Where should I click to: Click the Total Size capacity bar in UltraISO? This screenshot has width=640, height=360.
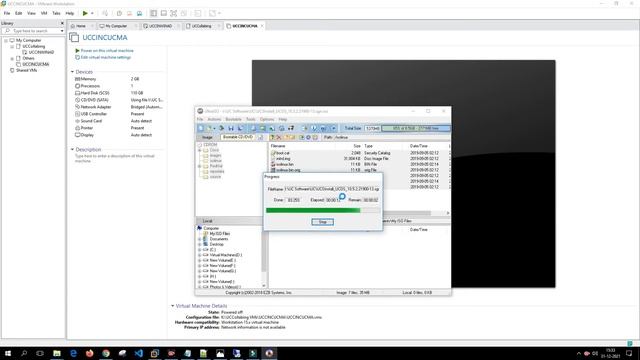(x=416, y=128)
